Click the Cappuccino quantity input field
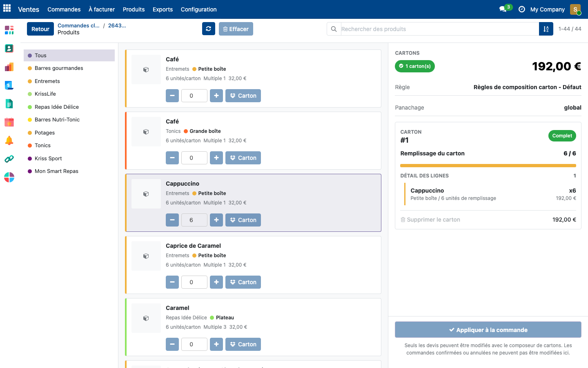This screenshot has width=588, height=368. click(x=194, y=220)
